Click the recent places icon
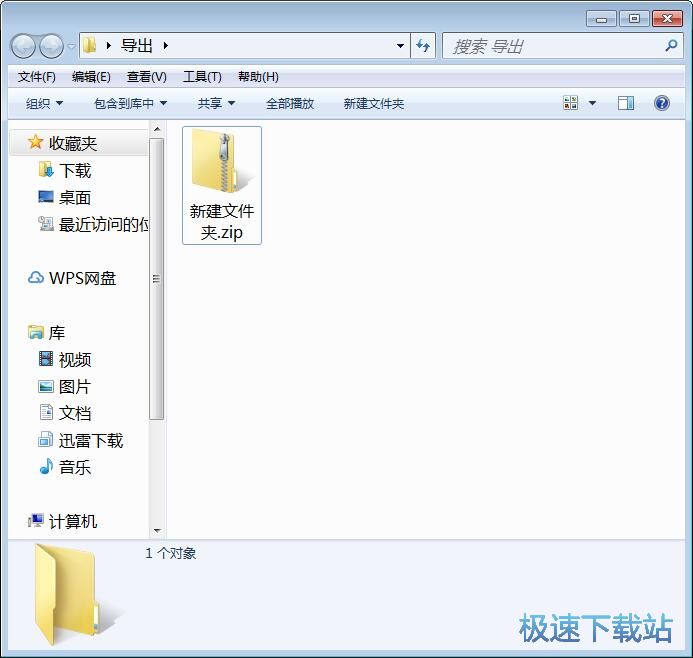 pos(46,224)
